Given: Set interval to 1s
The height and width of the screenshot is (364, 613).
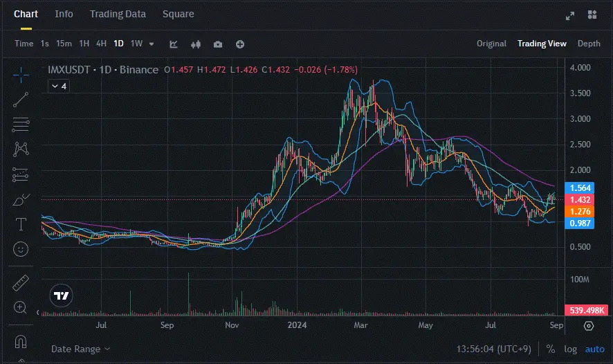Looking at the screenshot, I should point(45,44).
